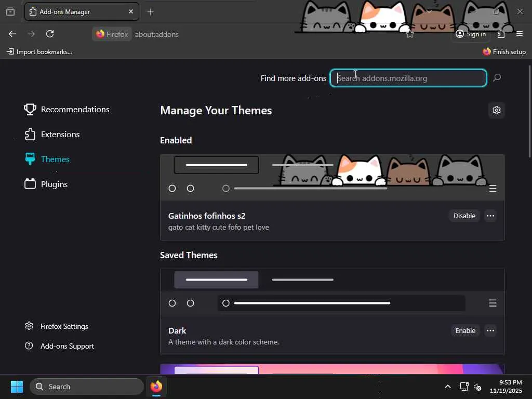Open more options for Gatinhos fofinhos s2
The image size is (532, 399).
490,216
